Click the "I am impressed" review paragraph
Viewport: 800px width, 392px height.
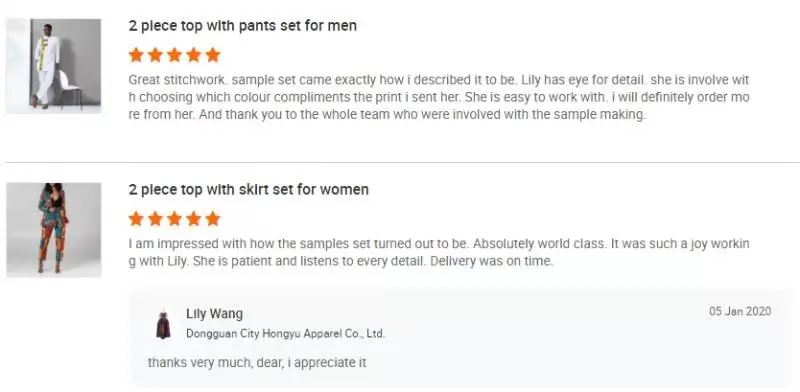tap(439, 253)
